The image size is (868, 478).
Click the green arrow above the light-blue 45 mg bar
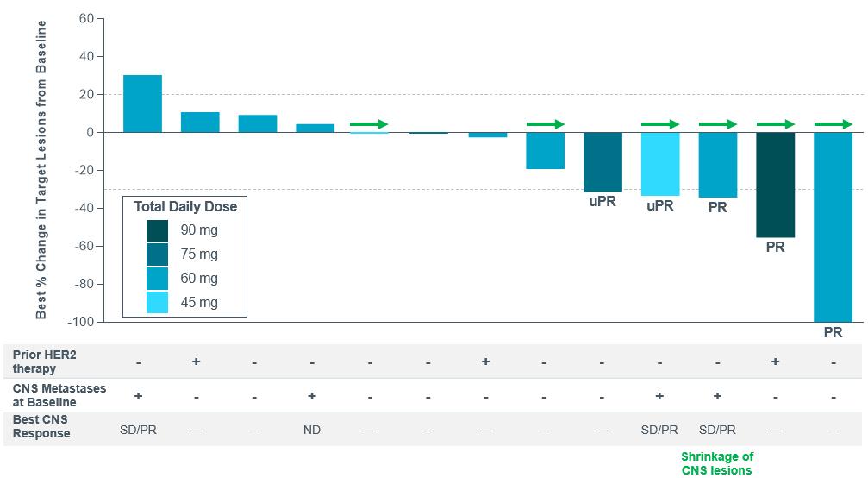tap(659, 124)
